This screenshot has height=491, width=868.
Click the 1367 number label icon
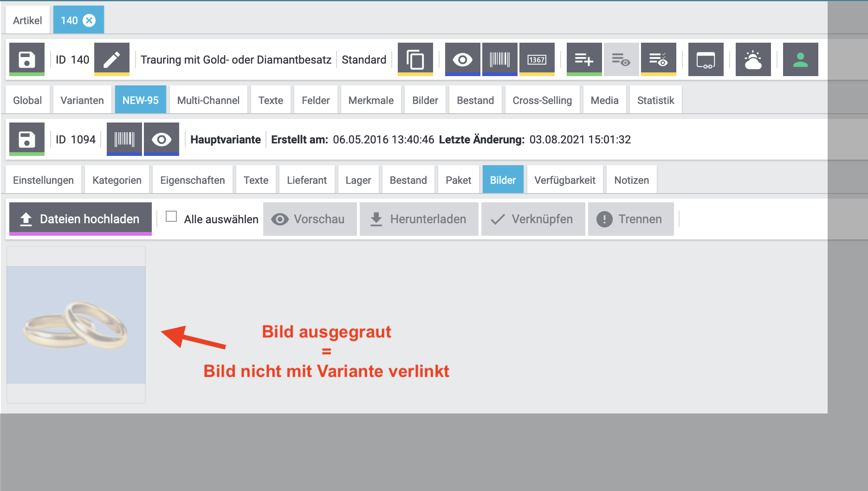point(537,59)
